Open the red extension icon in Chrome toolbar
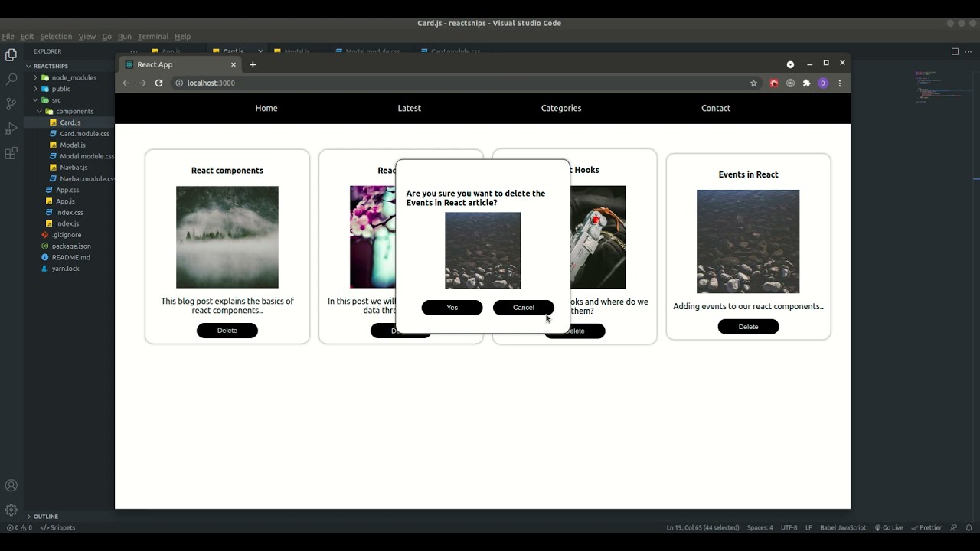The image size is (980, 551). click(774, 83)
